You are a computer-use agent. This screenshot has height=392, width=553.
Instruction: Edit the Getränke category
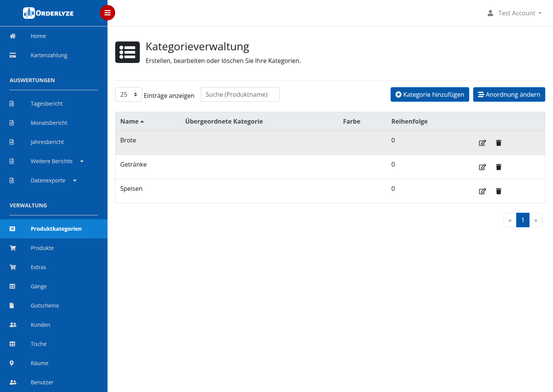(482, 167)
